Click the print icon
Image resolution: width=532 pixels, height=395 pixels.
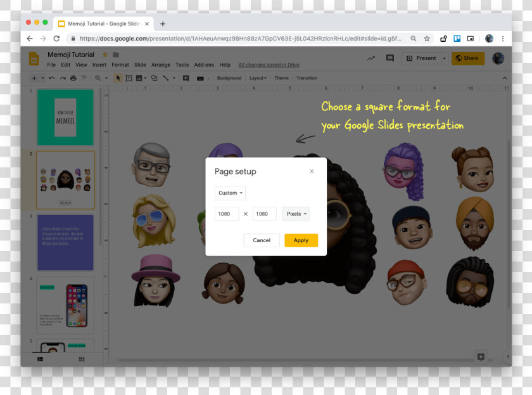point(73,78)
